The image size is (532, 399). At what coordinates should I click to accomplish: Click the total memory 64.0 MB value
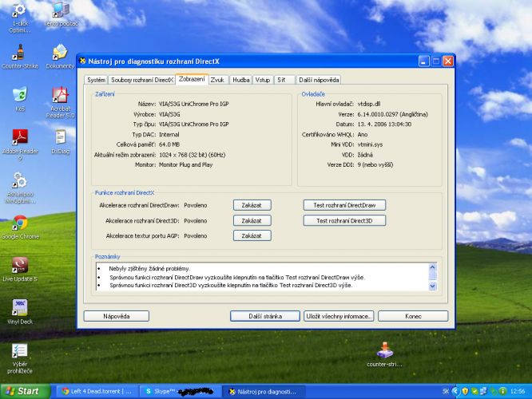click(x=169, y=144)
